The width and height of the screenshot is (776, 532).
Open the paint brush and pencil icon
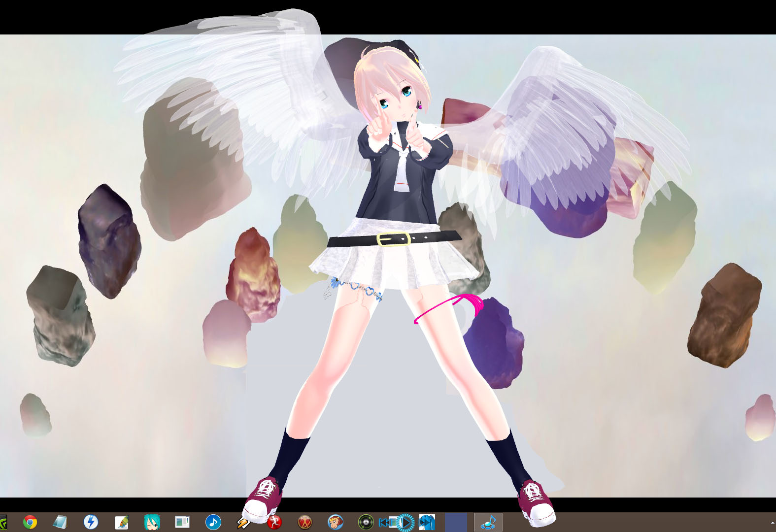(x=121, y=522)
